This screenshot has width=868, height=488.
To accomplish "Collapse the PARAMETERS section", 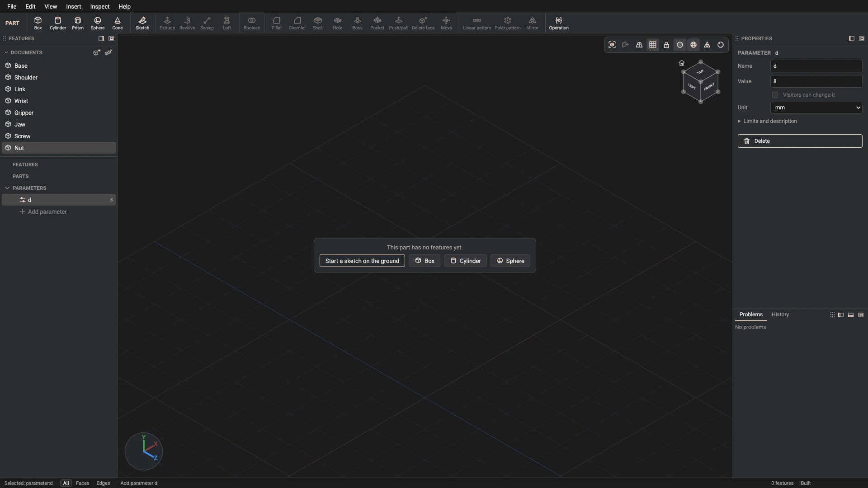I will 7,188.
